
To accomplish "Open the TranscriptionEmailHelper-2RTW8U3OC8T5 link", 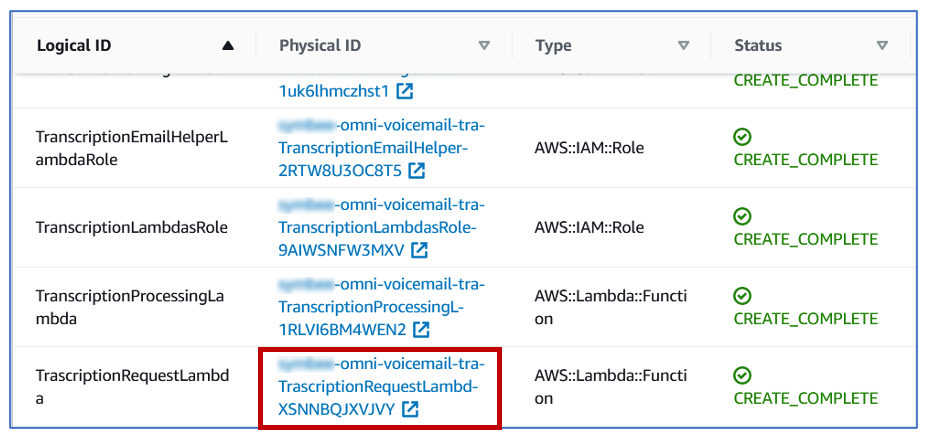I will coord(381,149).
